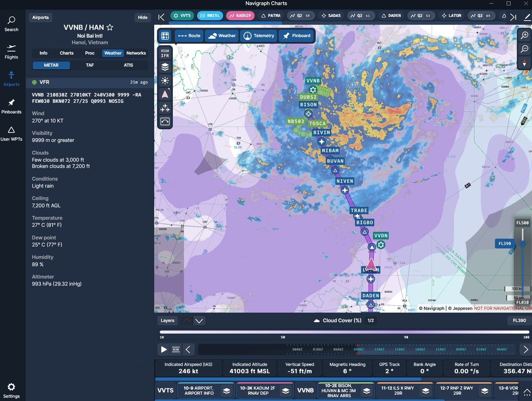The height and width of the screenshot is (401, 532).
Task: Zoom out on the map
Action: click(x=524, y=49)
